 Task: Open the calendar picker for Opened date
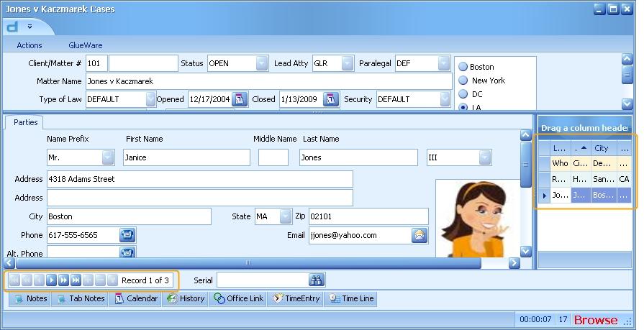pos(240,99)
